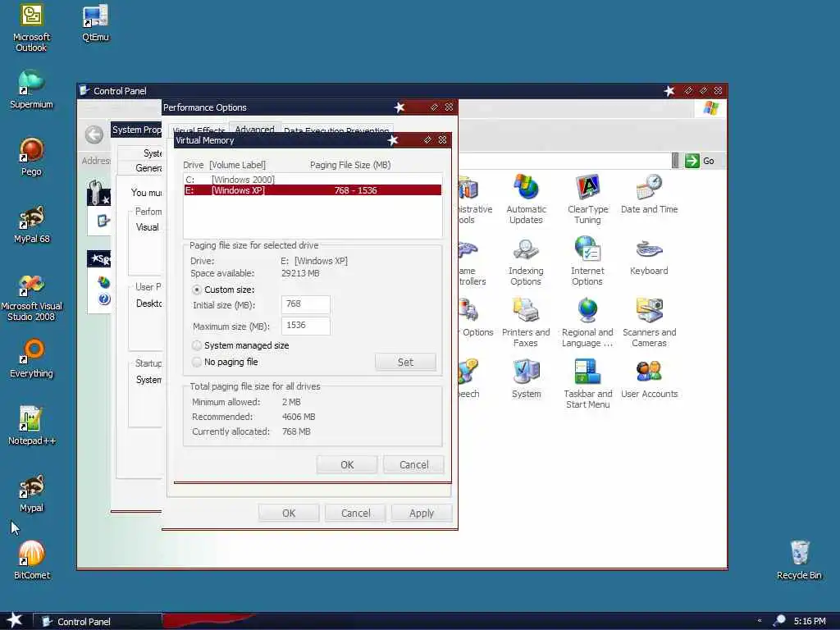Screen dimensions: 840x630
Task: Switch to the Advanced tab in Performance Options
Action: click(x=254, y=129)
